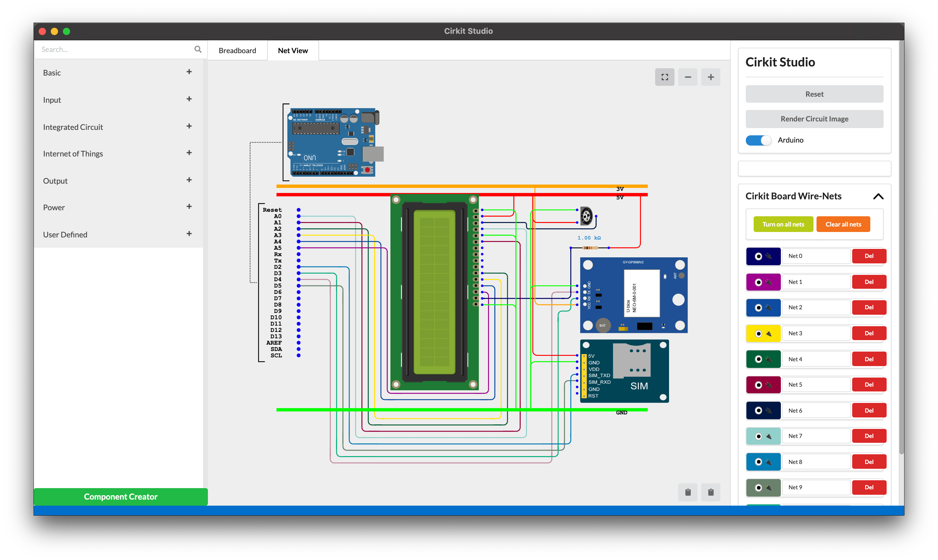This screenshot has height=560, width=938.
Task: Click the plug icon on Net 3
Action: (768, 333)
